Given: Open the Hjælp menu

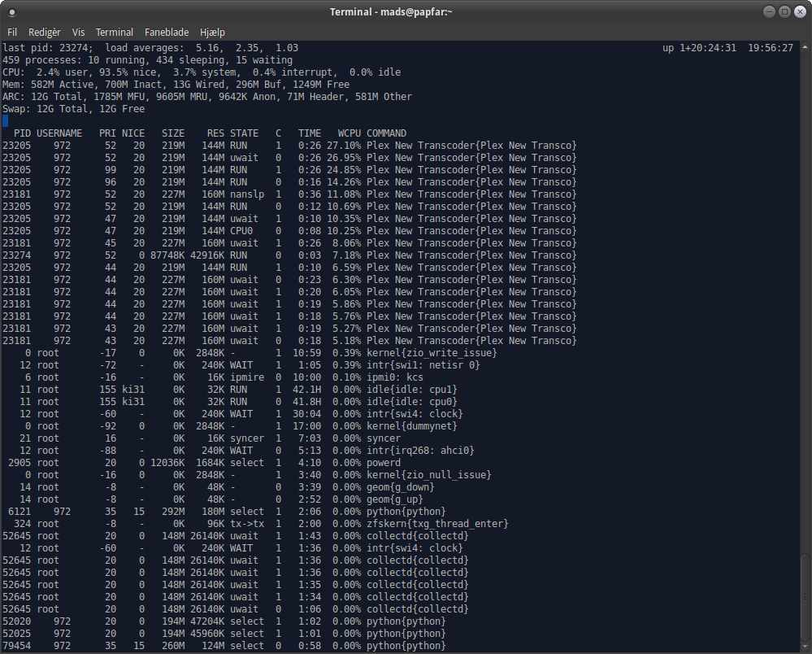Looking at the screenshot, I should (212, 32).
